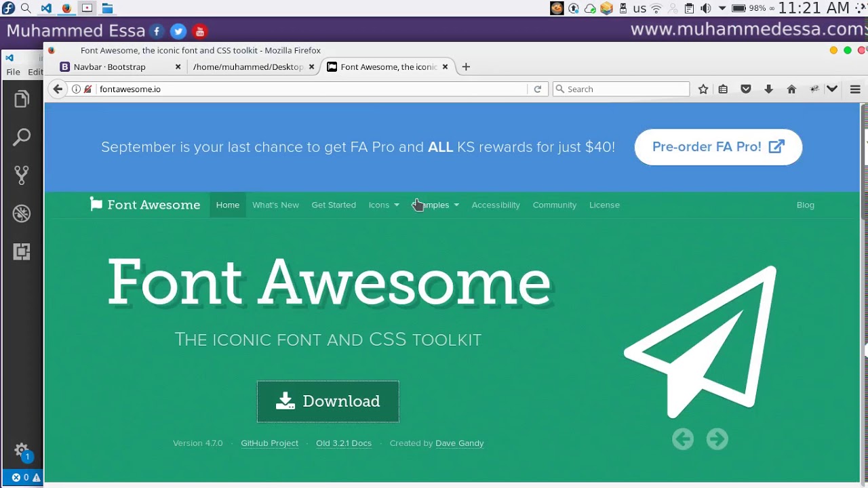Open Fedora applications menu icon

[x=8, y=8]
